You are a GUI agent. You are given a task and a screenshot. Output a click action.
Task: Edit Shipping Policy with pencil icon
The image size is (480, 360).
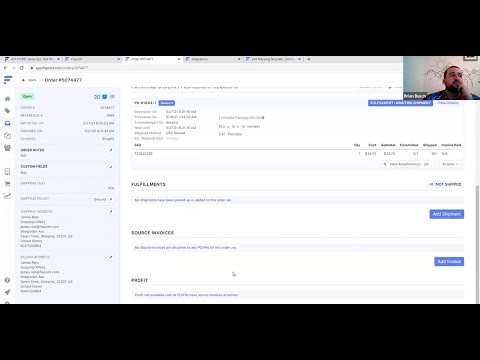click(111, 199)
